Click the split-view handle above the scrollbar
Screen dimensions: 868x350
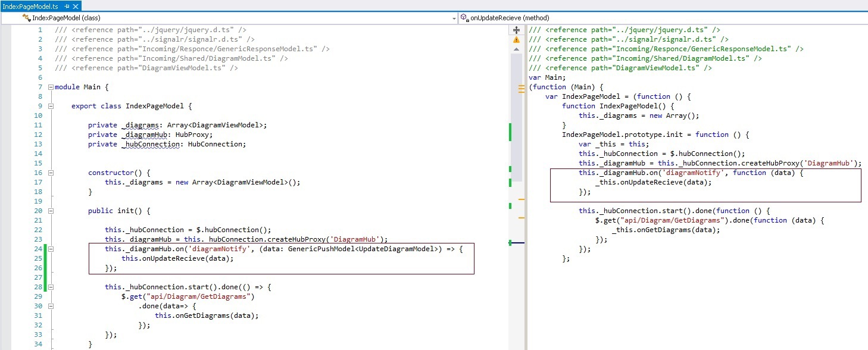(x=516, y=30)
